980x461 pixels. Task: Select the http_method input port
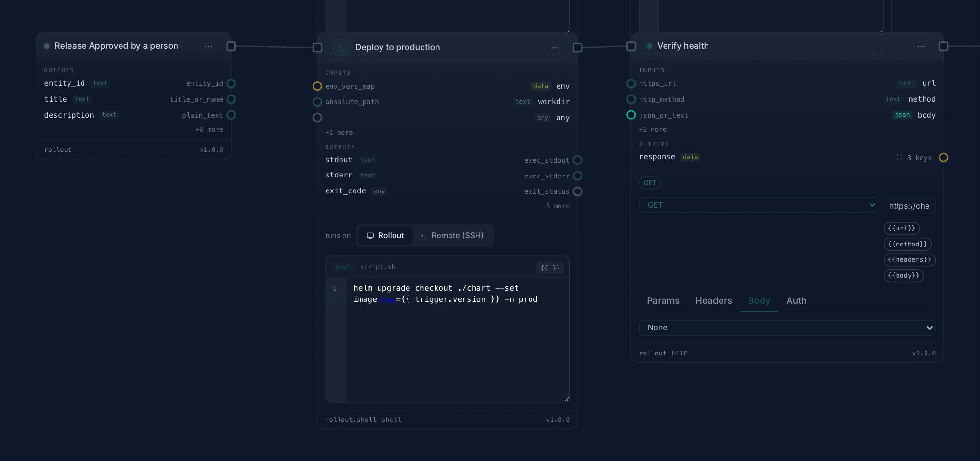pos(631,99)
